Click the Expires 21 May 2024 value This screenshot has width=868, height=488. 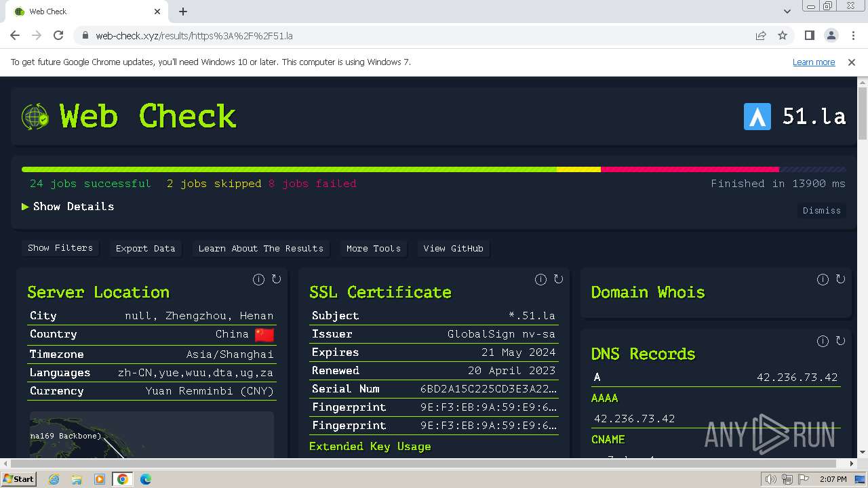pos(518,352)
